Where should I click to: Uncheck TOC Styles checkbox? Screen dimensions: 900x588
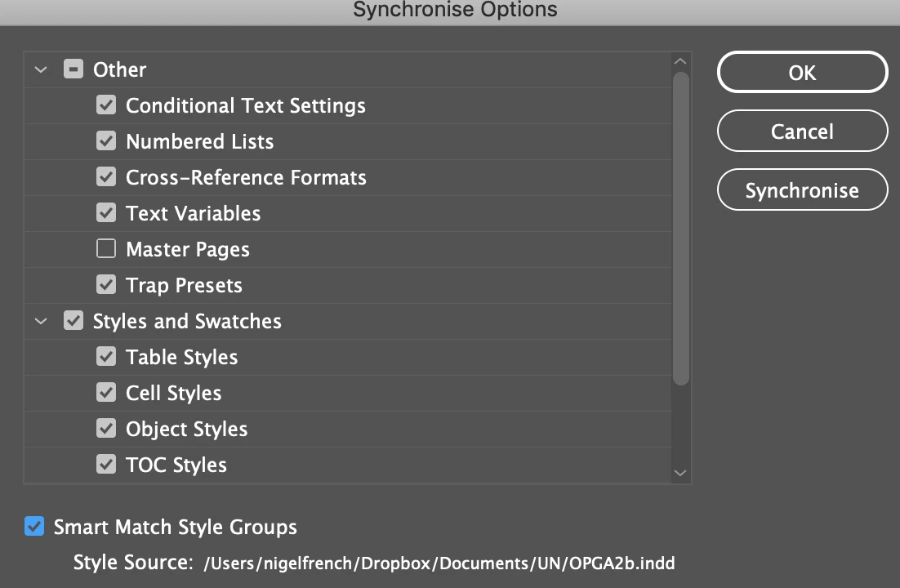(106, 465)
